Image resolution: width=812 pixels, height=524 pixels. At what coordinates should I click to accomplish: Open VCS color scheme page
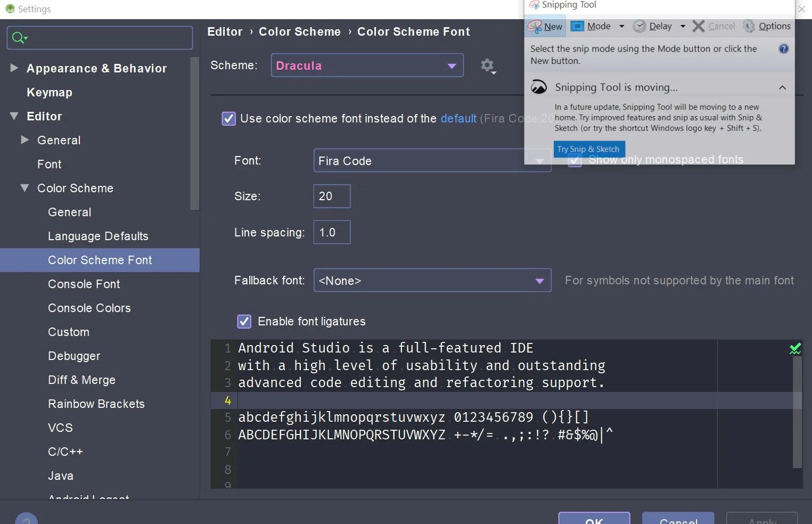click(60, 428)
